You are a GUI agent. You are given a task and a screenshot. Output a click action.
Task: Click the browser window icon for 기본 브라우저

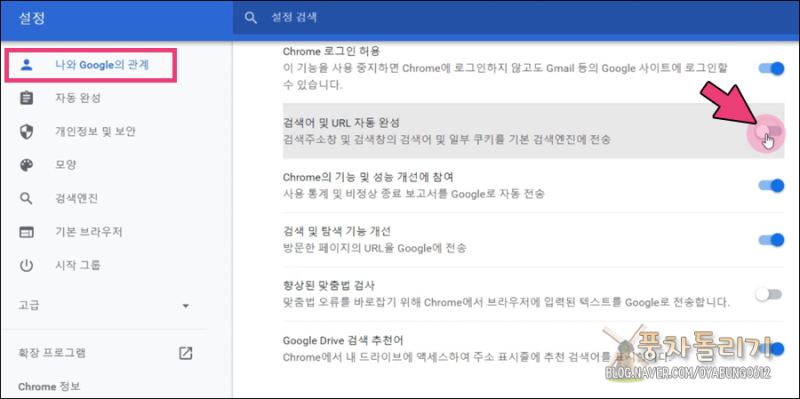26,232
